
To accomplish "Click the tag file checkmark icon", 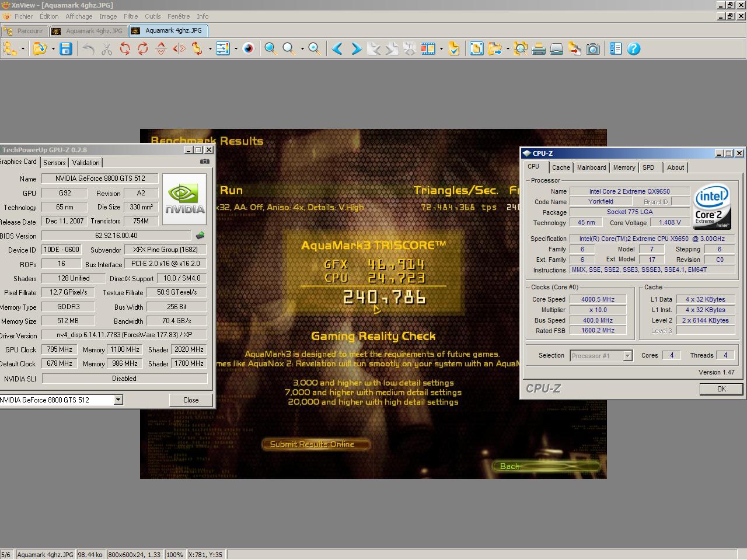I will point(454,49).
